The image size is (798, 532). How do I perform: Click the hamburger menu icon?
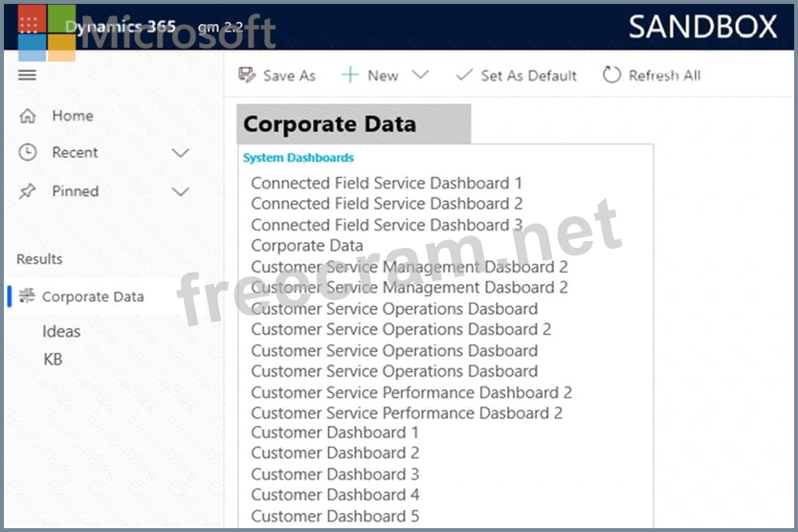click(x=27, y=75)
